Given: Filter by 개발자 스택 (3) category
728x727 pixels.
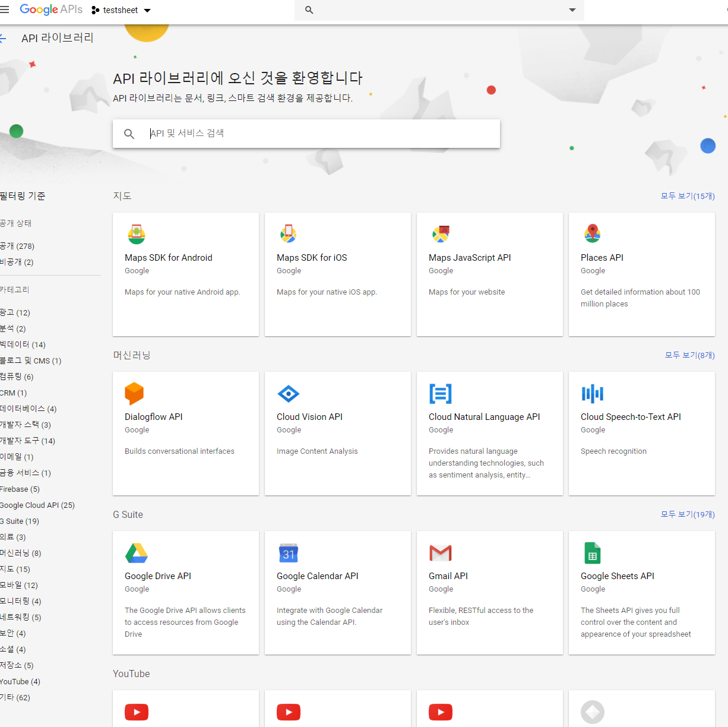Looking at the screenshot, I should (x=26, y=425).
